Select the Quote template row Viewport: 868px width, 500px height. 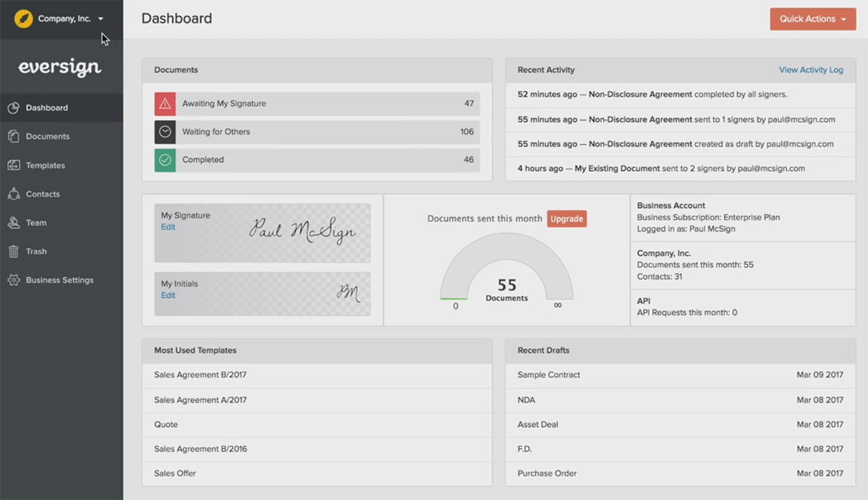(317, 425)
